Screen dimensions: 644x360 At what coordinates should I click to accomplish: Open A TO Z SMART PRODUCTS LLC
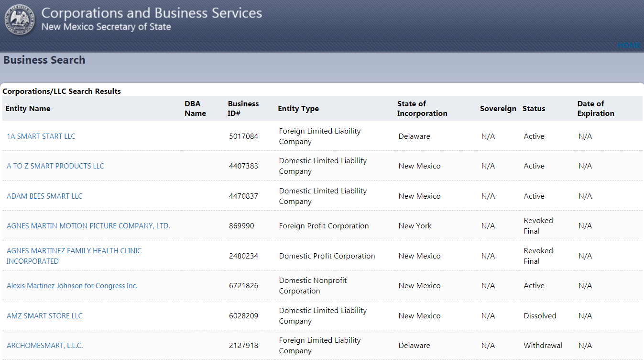click(x=55, y=166)
